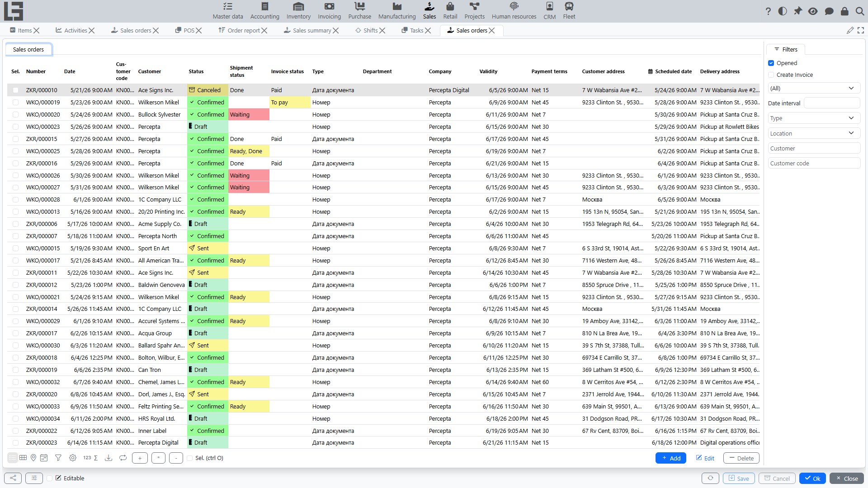The width and height of the screenshot is (868, 488).
Task: Expand the (All) filter dropdown
Action: [814, 88]
